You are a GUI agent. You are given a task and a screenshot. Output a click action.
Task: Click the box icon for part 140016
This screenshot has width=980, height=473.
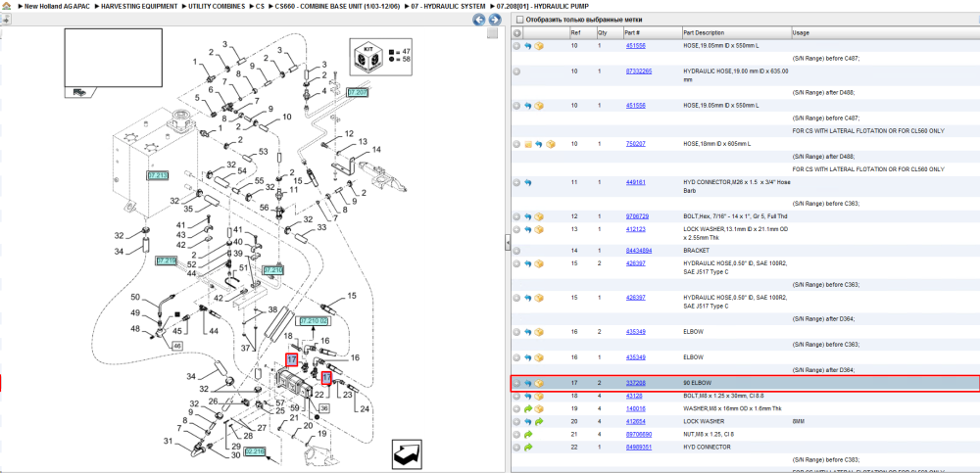point(539,409)
